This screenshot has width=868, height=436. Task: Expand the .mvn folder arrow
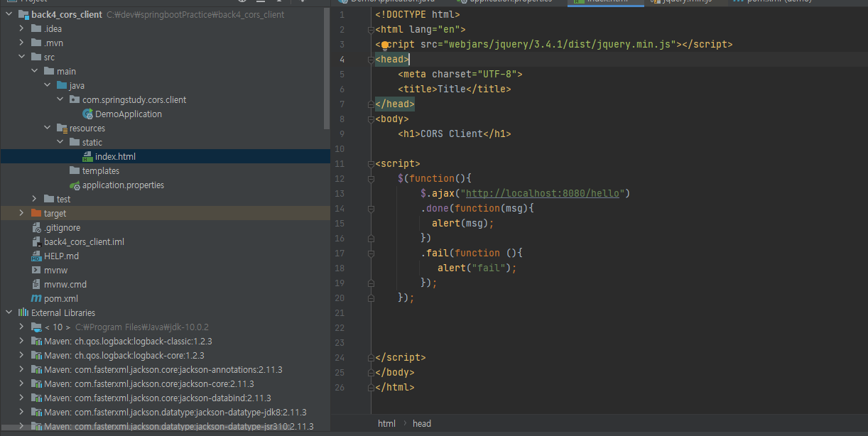(x=22, y=43)
